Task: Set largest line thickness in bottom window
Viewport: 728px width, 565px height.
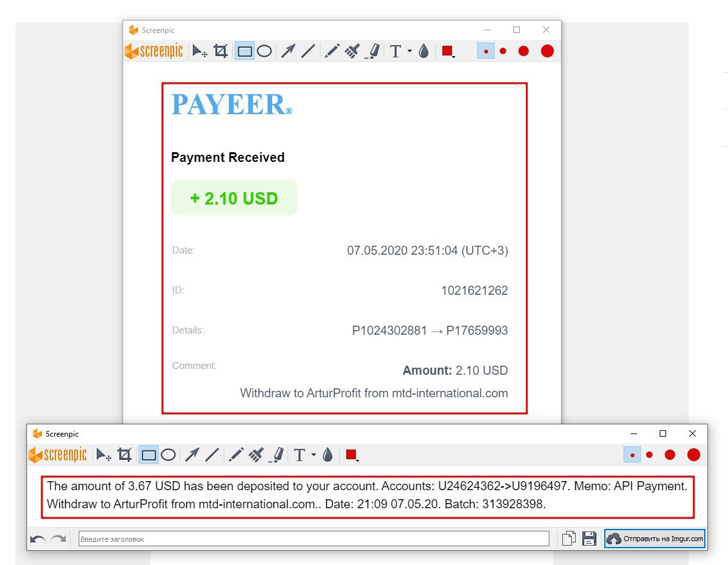Action: click(x=694, y=455)
